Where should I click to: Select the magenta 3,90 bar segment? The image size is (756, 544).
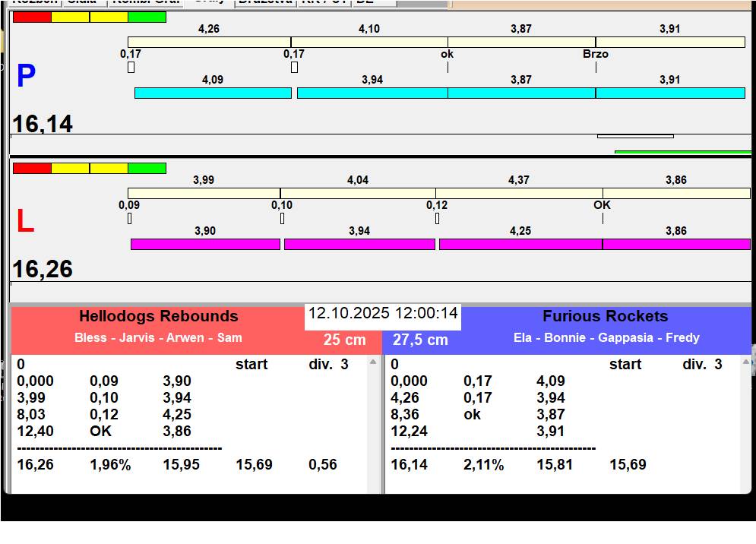click(x=205, y=244)
